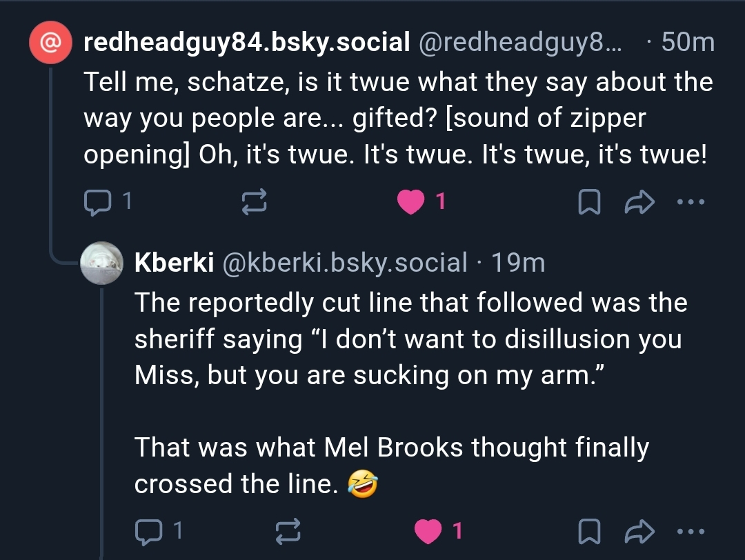The width and height of the screenshot is (745, 560).
Task: Bookmark redheadguy84's post
Action: 587,202
